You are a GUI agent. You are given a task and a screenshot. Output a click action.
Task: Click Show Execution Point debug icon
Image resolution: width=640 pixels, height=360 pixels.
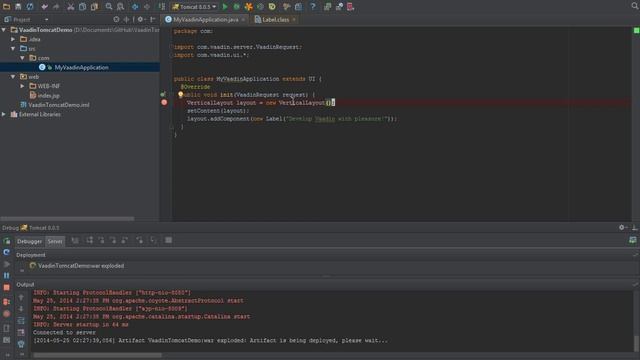(x=75, y=240)
